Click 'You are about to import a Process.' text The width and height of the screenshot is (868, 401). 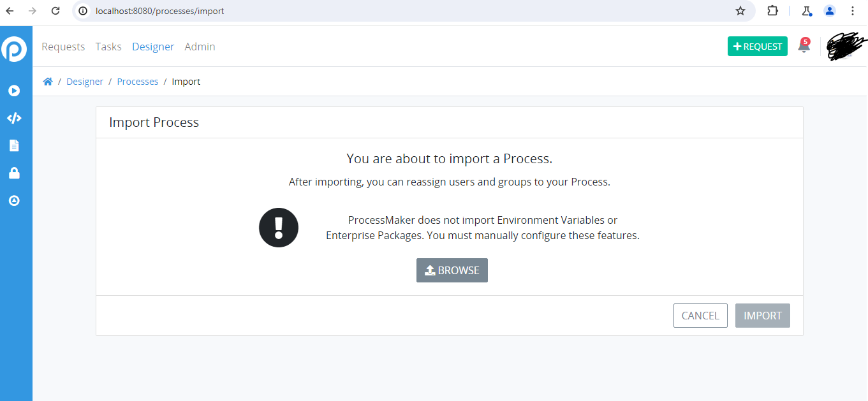[x=450, y=158]
